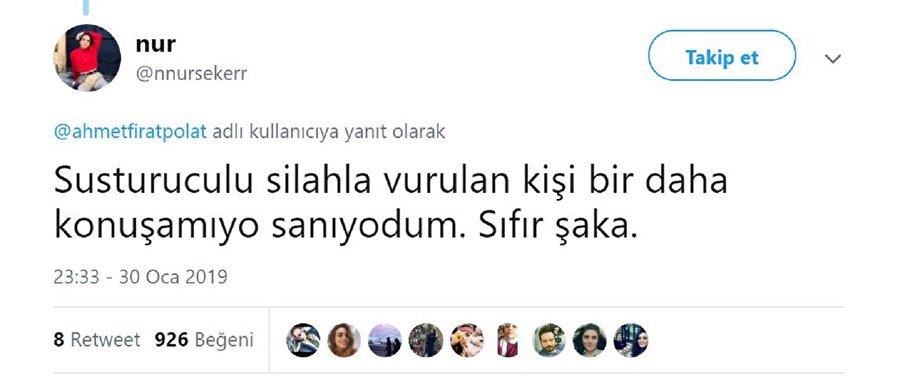
Task: Open third liker avatar with purple sky
Action: [x=385, y=340]
